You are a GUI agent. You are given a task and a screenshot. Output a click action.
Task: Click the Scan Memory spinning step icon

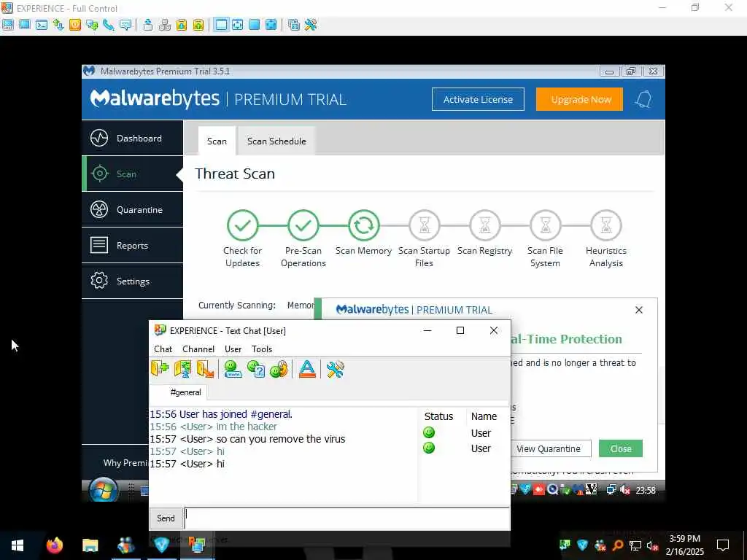(x=363, y=225)
